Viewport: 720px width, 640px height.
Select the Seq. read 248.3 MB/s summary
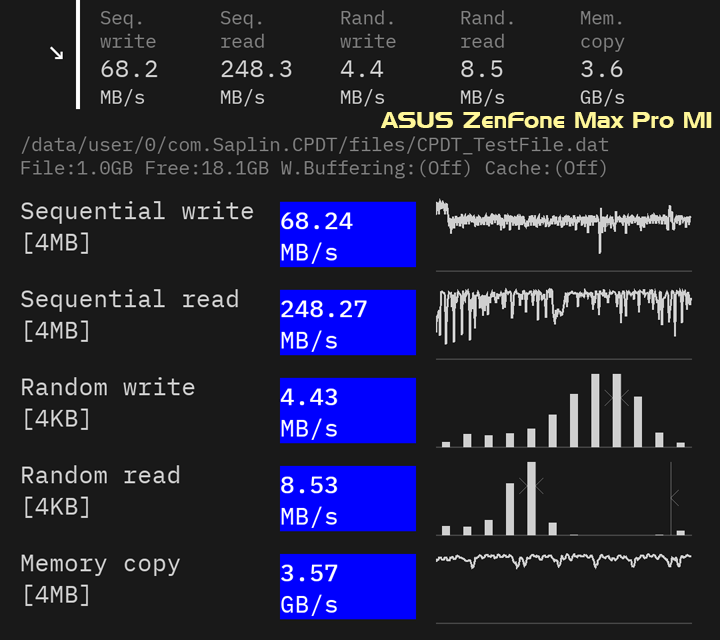pos(256,57)
